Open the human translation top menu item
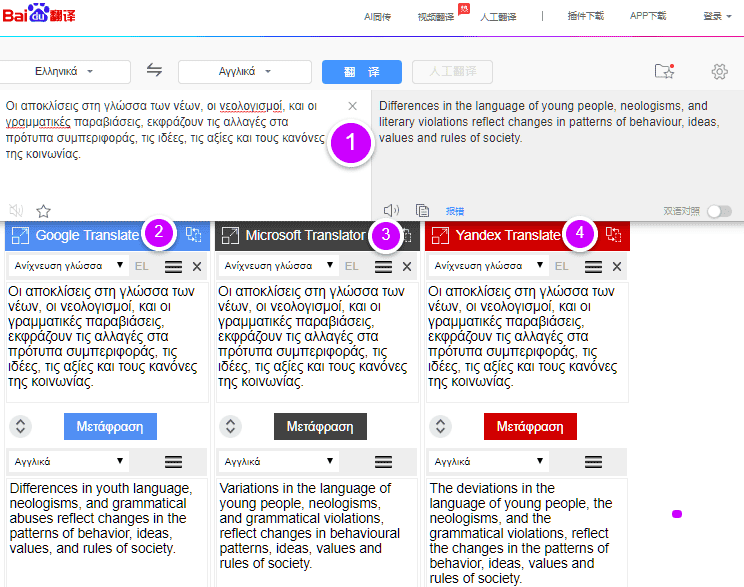Screen dimensions: 744x587 coord(498,17)
